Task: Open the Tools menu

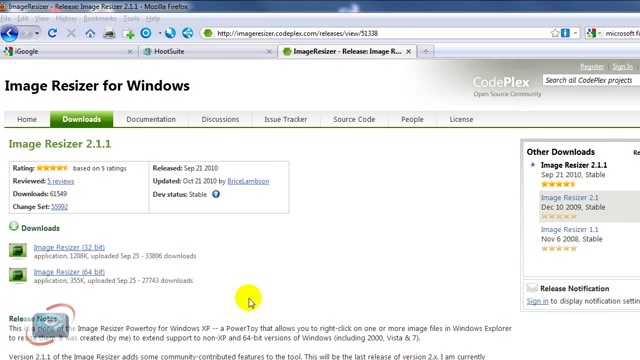Action: tap(131, 18)
